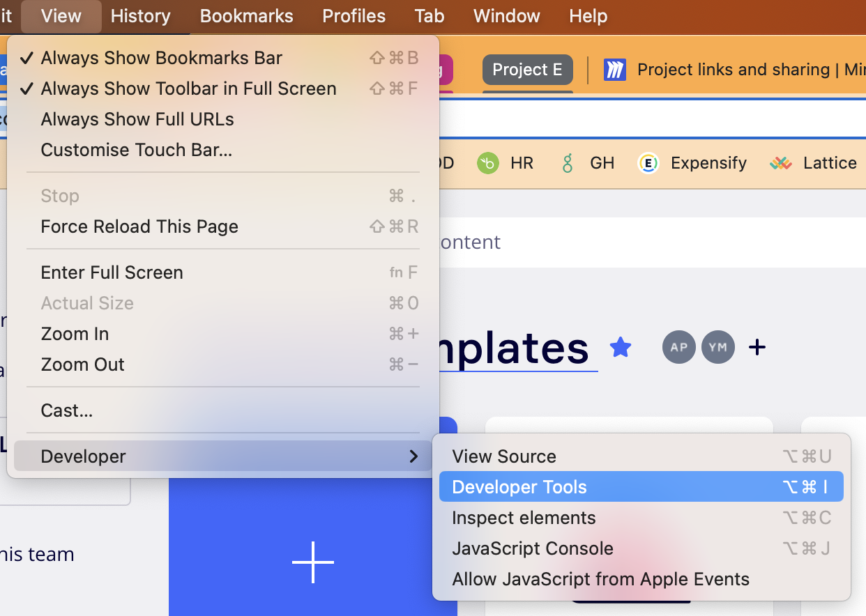Click the YM collaborator avatar

click(x=717, y=347)
